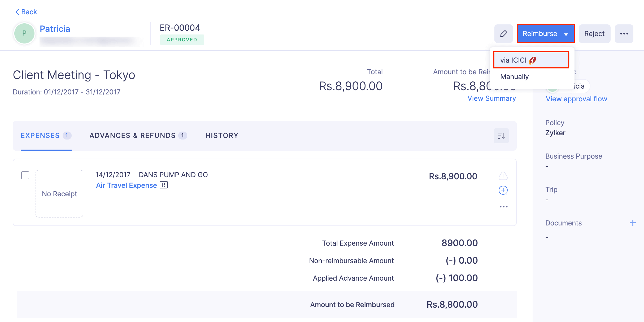Click the pencil edit icon
This screenshot has height=322, width=644.
503,33
